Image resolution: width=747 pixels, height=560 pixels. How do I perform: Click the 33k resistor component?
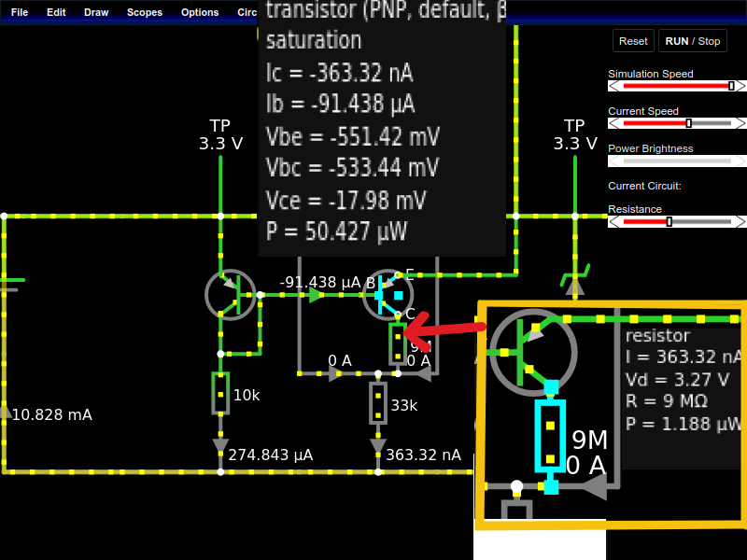[x=378, y=402]
